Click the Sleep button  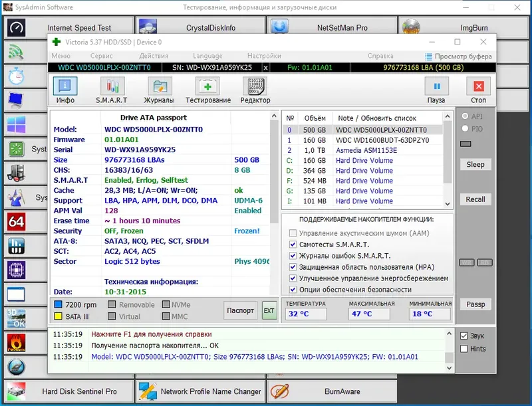[475, 164]
